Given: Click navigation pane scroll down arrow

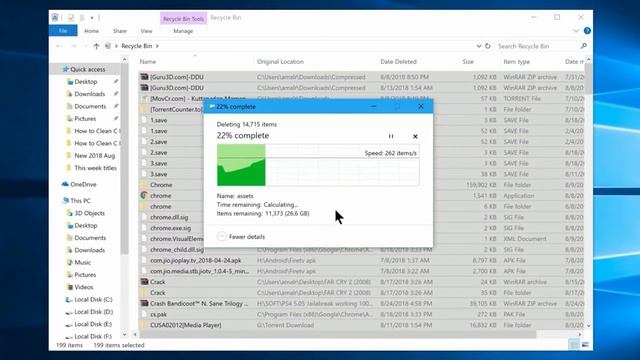Looking at the screenshot, I should [124, 335].
